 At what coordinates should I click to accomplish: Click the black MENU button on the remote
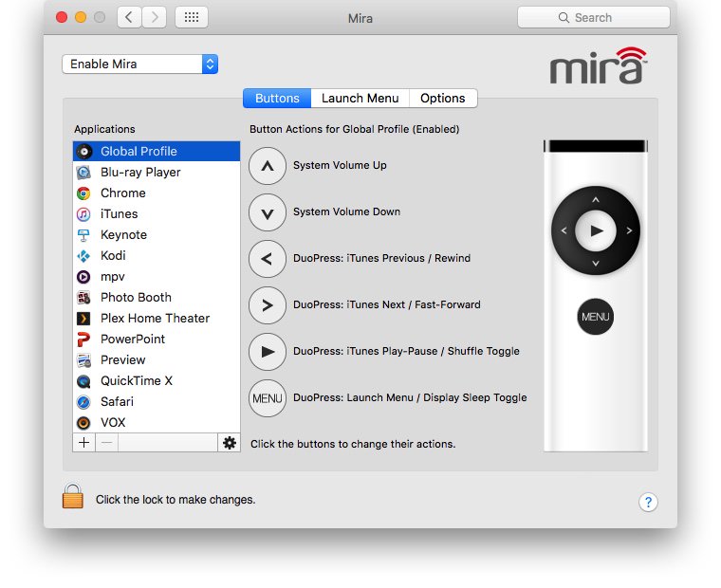[595, 317]
